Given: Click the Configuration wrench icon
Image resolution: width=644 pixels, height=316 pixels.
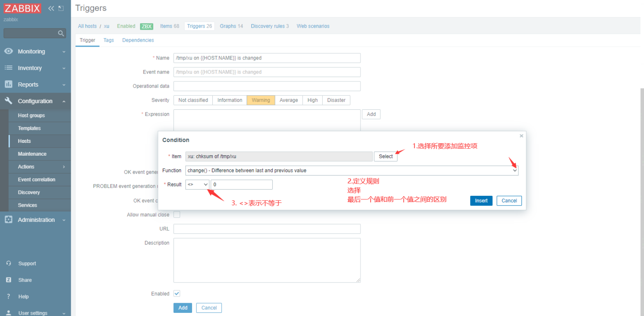Looking at the screenshot, I should [9, 100].
